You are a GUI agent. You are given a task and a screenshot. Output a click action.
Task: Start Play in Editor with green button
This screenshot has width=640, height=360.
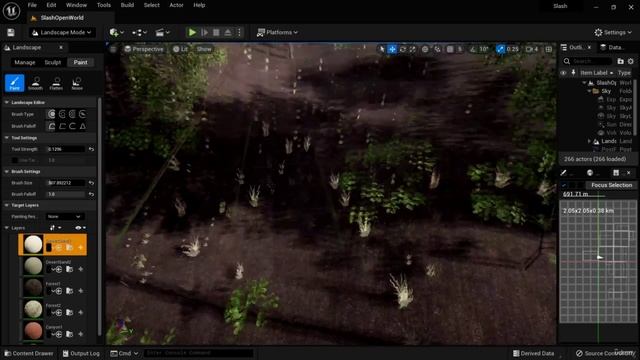(x=192, y=32)
